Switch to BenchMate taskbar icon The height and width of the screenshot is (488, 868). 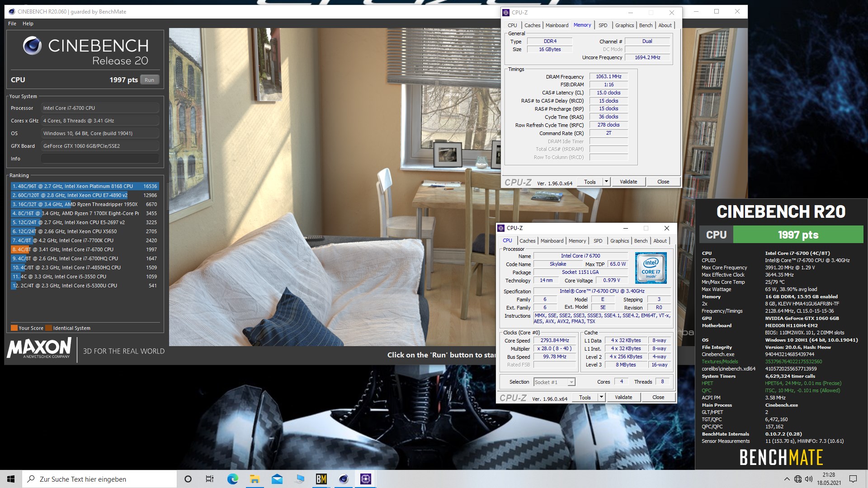[321, 479]
